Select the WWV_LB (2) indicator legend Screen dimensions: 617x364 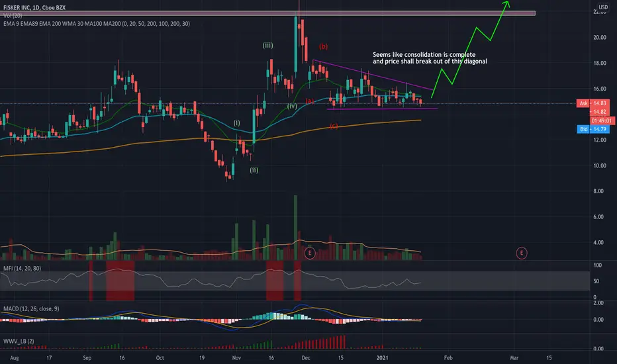[19, 341]
